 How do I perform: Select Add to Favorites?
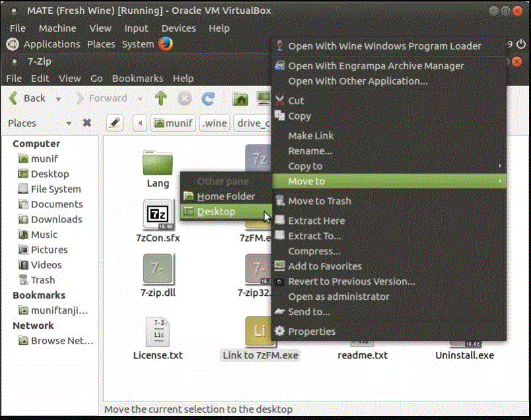[389, 266]
